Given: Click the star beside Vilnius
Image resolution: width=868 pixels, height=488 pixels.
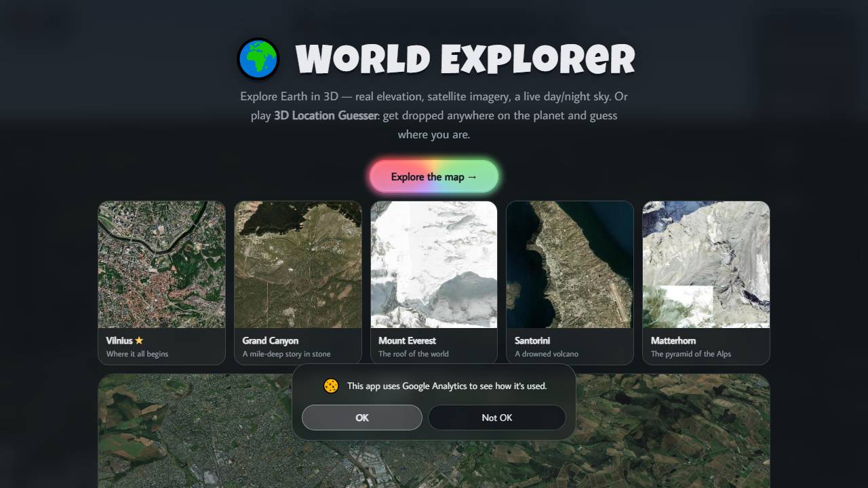Looking at the screenshot, I should coord(139,341).
